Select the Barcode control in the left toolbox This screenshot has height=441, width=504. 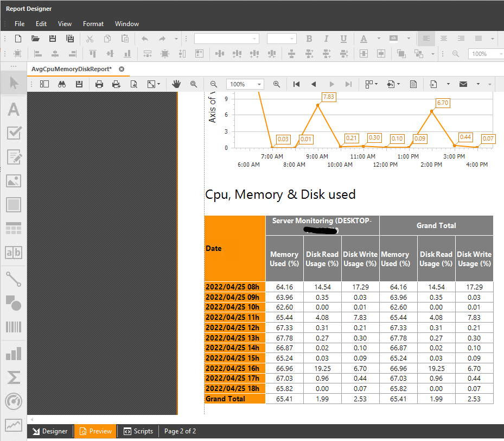13,327
